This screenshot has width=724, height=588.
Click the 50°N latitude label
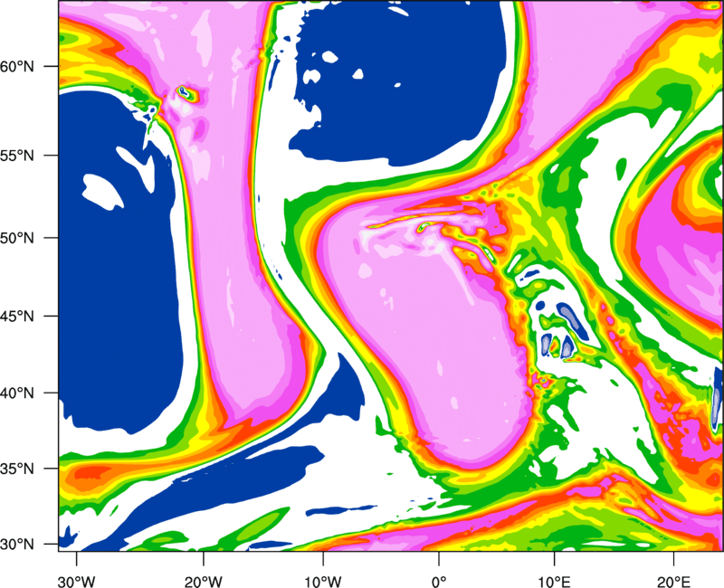(x=17, y=238)
